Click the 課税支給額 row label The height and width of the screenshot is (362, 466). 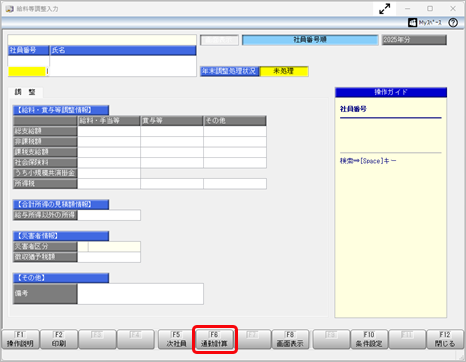pyautogui.click(x=45, y=152)
